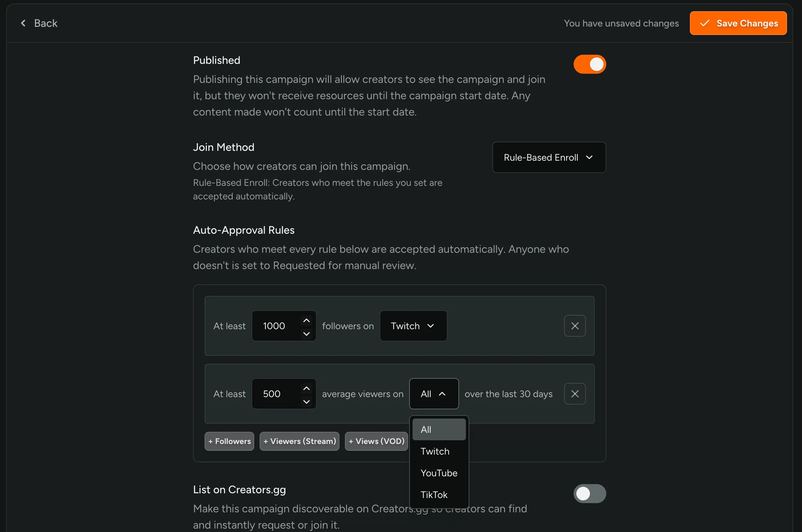Remove the followers on Twitch rule
This screenshot has width=802, height=532.
point(575,326)
